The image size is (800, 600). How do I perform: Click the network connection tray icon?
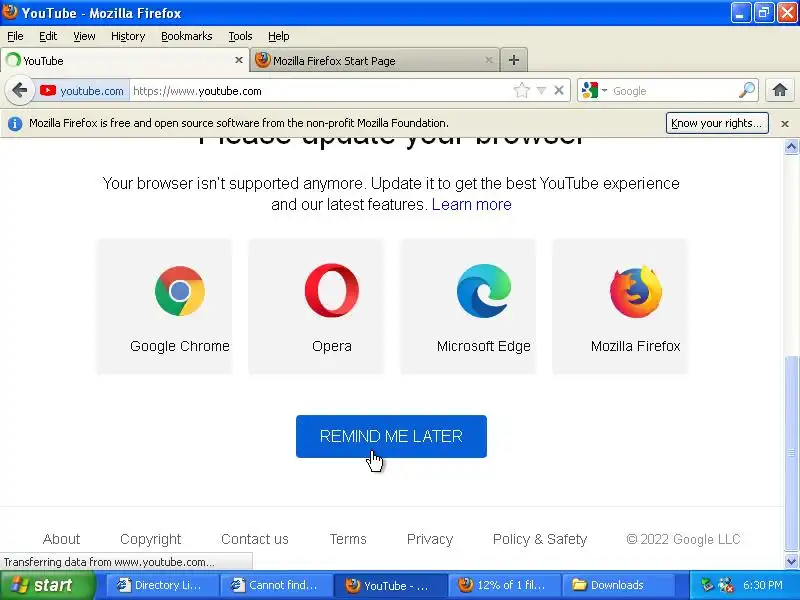click(x=726, y=585)
